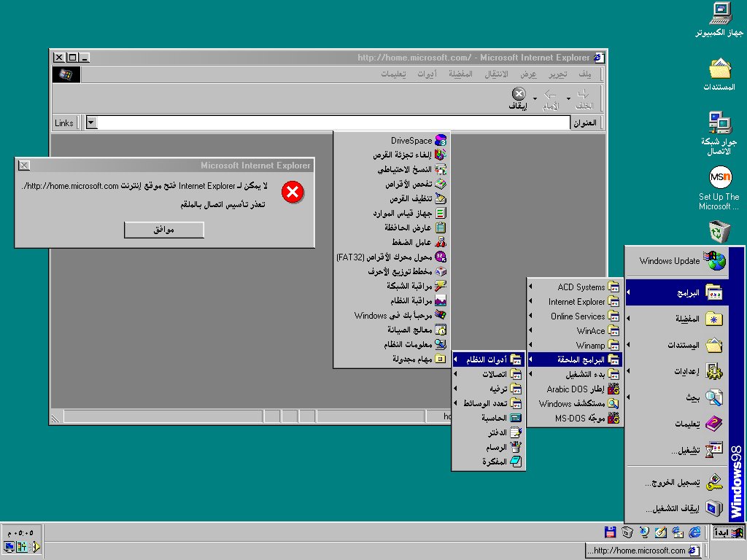This screenshot has height=560, width=747.
Task: Expand Communications (اتصالات) submenu
Action: pyautogui.click(x=488, y=374)
